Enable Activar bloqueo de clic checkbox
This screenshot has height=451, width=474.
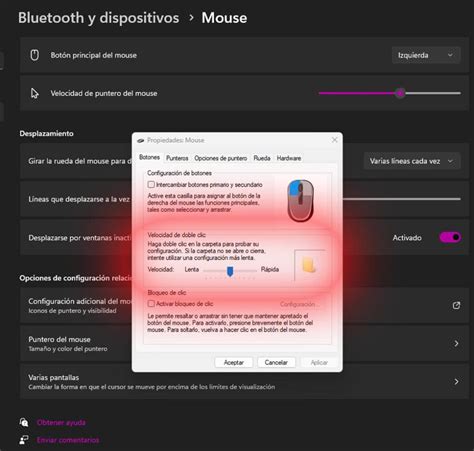[151, 304]
